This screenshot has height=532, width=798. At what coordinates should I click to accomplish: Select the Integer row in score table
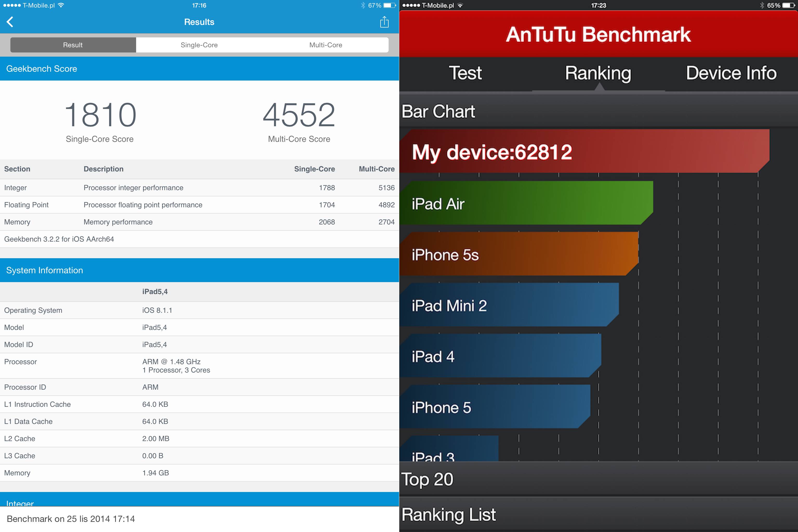pos(199,188)
